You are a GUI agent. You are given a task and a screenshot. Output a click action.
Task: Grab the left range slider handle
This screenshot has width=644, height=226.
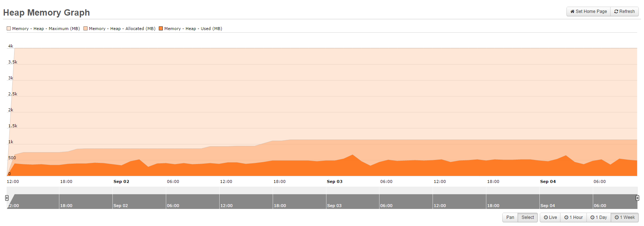tap(7, 198)
